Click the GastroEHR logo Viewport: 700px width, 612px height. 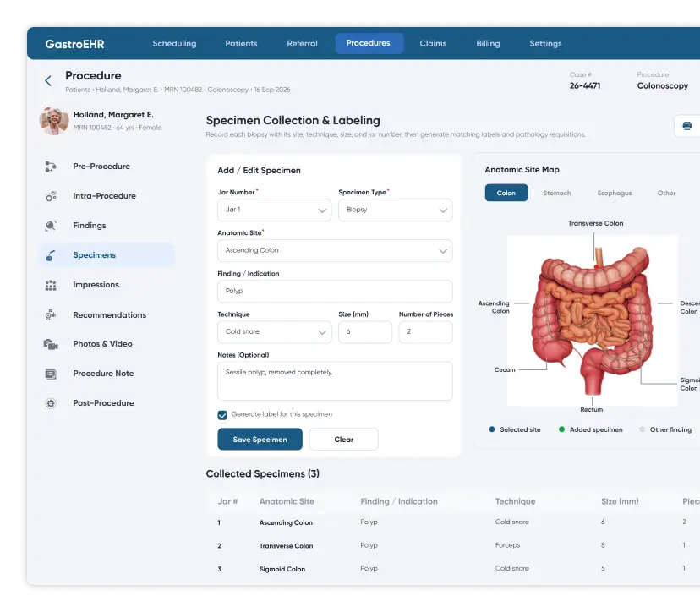[74, 44]
